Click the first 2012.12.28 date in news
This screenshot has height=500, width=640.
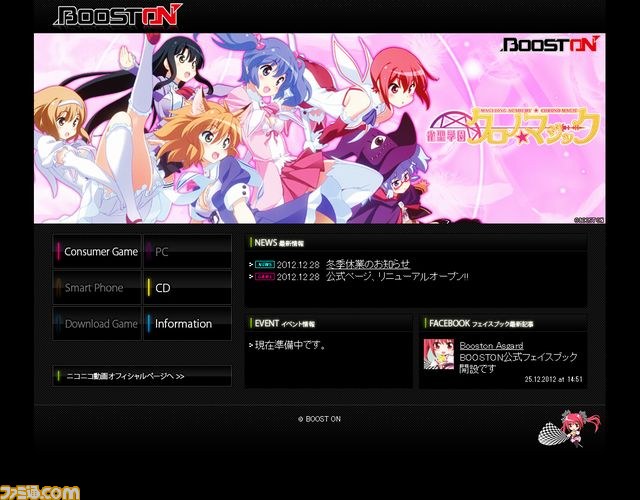tap(298, 265)
